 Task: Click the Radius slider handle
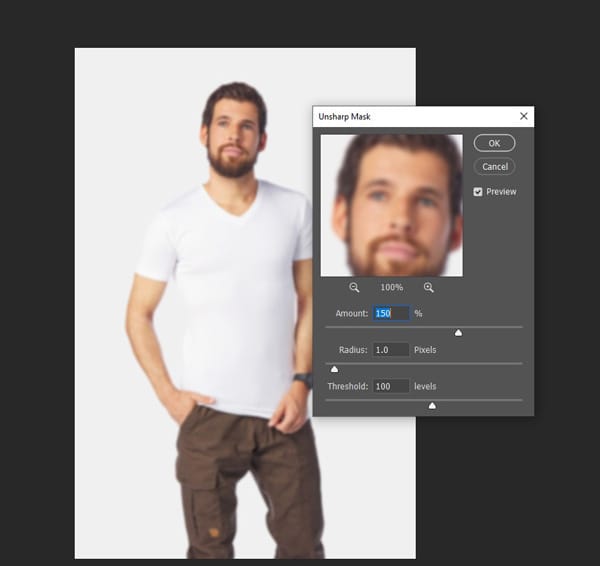(x=334, y=369)
